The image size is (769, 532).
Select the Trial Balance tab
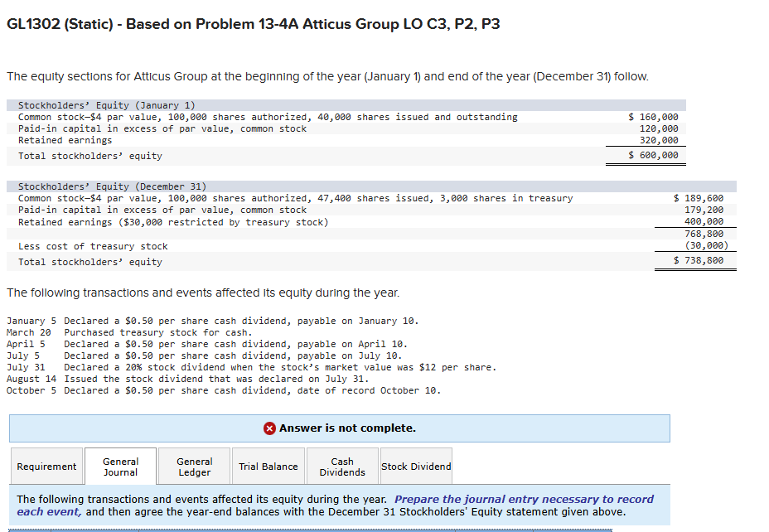tap(268, 466)
